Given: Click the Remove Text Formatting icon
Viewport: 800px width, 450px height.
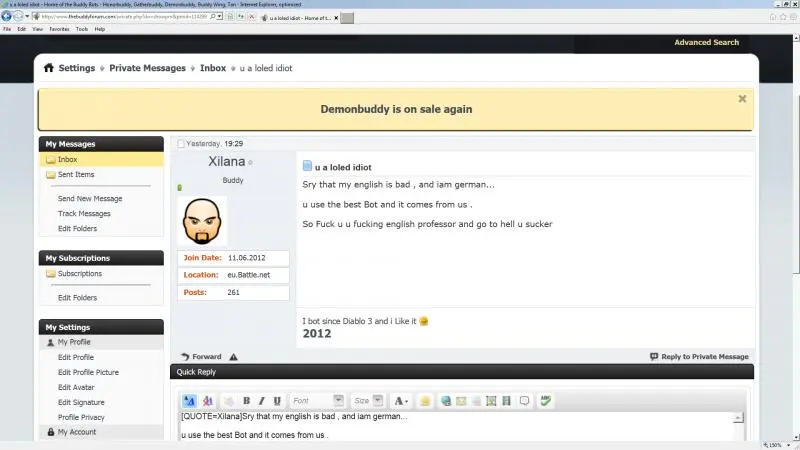Looking at the screenshot, I should tap(208, 401).
